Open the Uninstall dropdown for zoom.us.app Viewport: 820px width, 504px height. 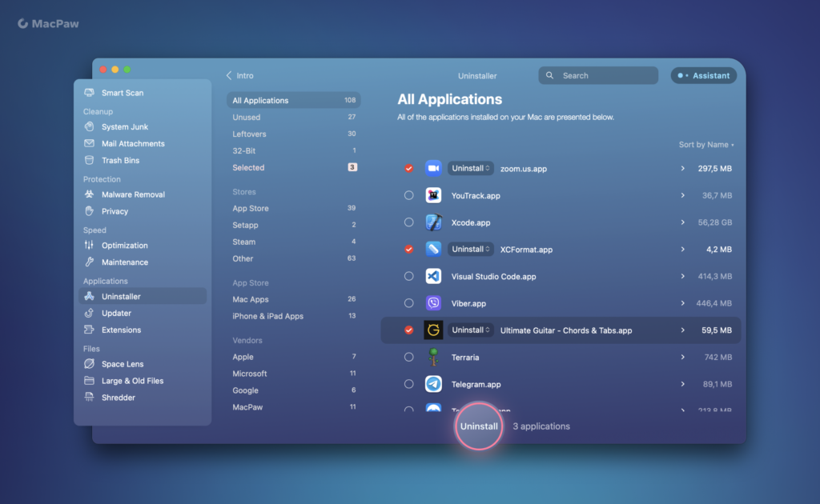tap(471, 168)
